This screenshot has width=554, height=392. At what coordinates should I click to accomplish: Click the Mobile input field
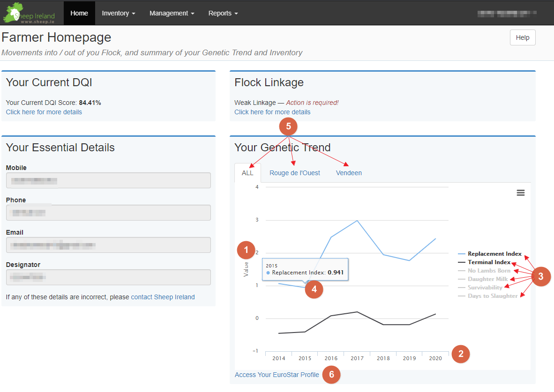(108, 180)
